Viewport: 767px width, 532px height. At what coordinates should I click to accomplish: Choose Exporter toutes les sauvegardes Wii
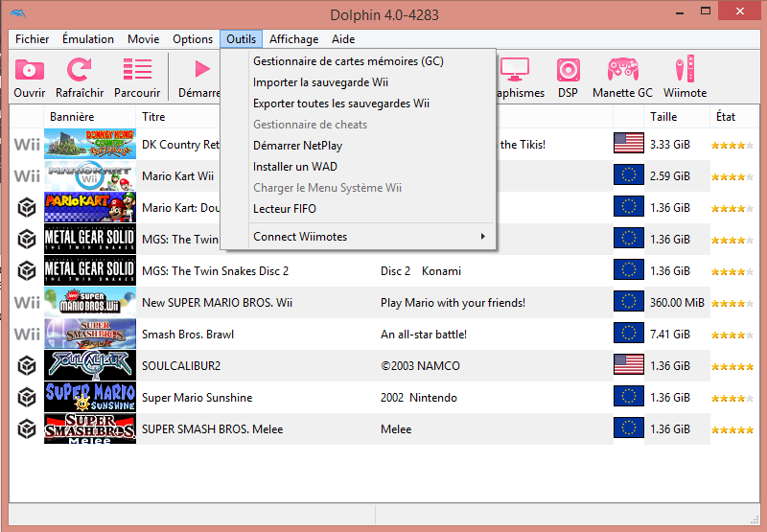[x=358, y=104]
